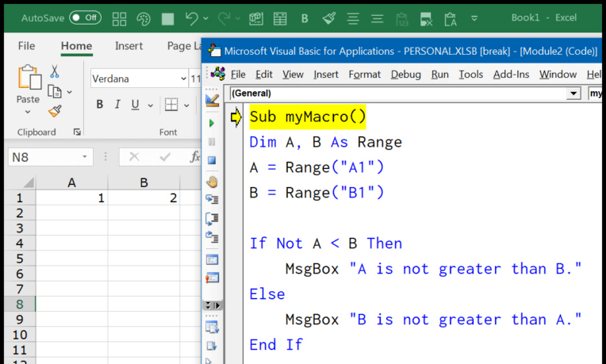Click the 3D box table icon in title bar
The height and width of the screenshot is (364, 606).
pos(256,18)
